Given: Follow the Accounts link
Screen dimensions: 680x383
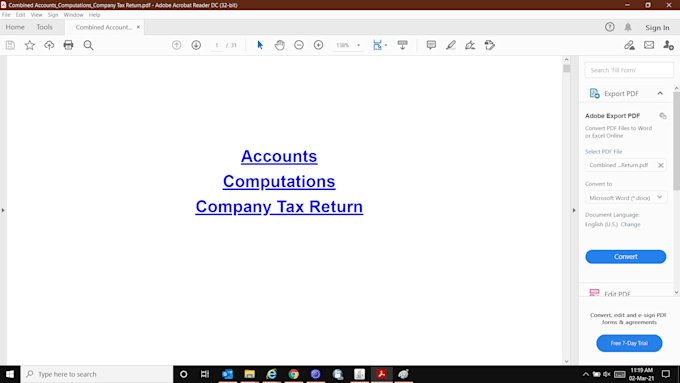Looking at the screenshot, I should (x=279, y=156).
